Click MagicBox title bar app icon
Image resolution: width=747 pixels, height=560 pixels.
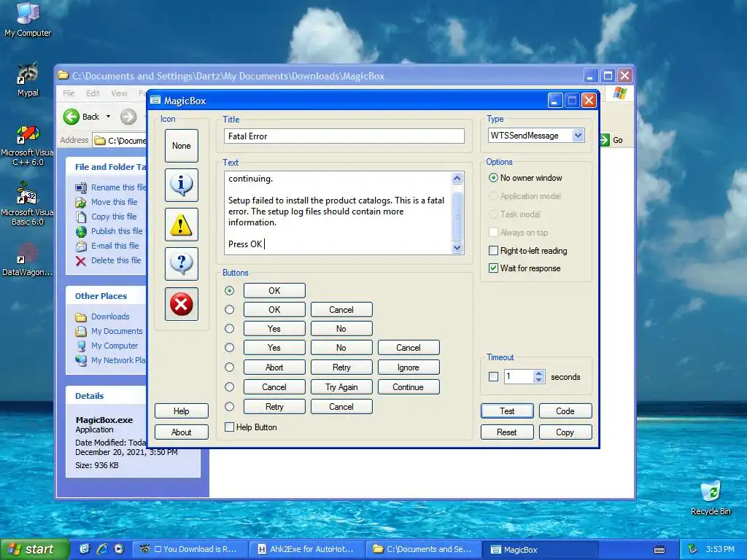coord(155,101)
